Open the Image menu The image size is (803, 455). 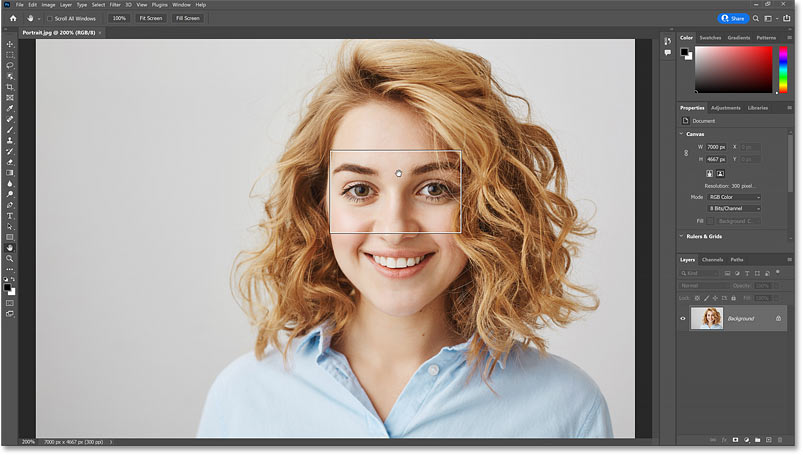(48, 5)
